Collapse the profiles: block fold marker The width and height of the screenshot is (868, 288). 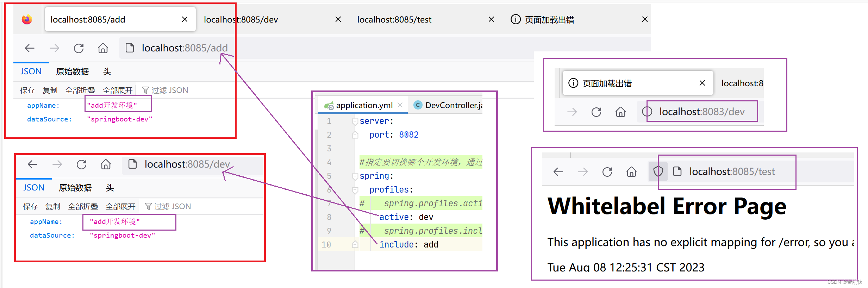(x=355, y=190)
